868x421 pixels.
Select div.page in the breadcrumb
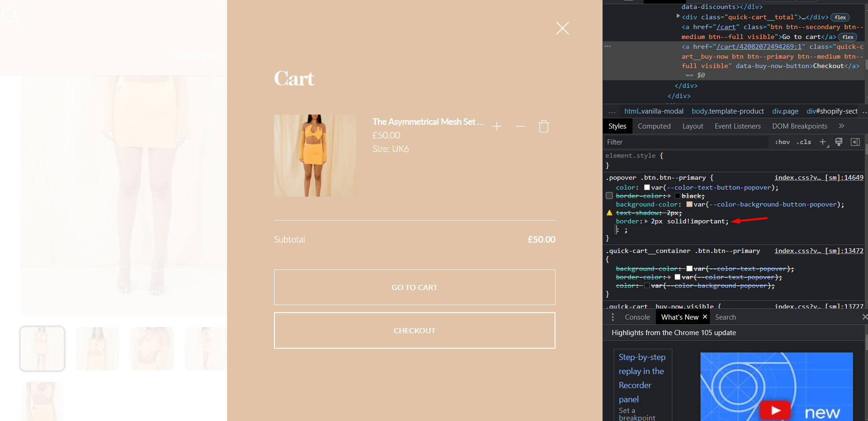tap(785, 111)
